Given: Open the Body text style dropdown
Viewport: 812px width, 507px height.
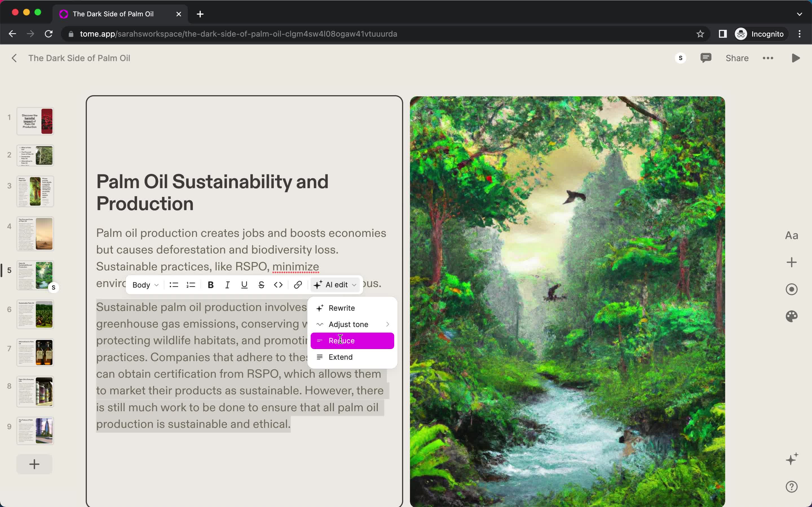Looking at the screenshot, I should pos(144,284).
